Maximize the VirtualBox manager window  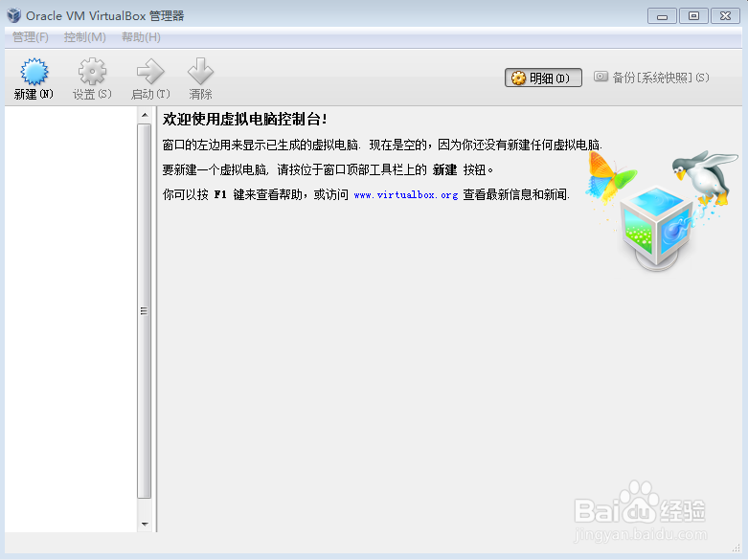tap(693, 16)
